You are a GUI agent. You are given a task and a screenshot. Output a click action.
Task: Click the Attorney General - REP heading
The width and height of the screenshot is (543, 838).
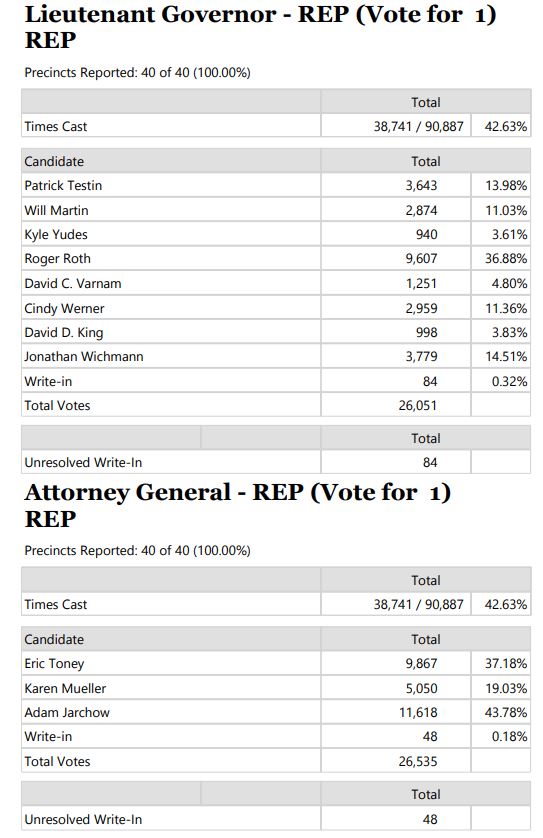[x=238, y=505]
